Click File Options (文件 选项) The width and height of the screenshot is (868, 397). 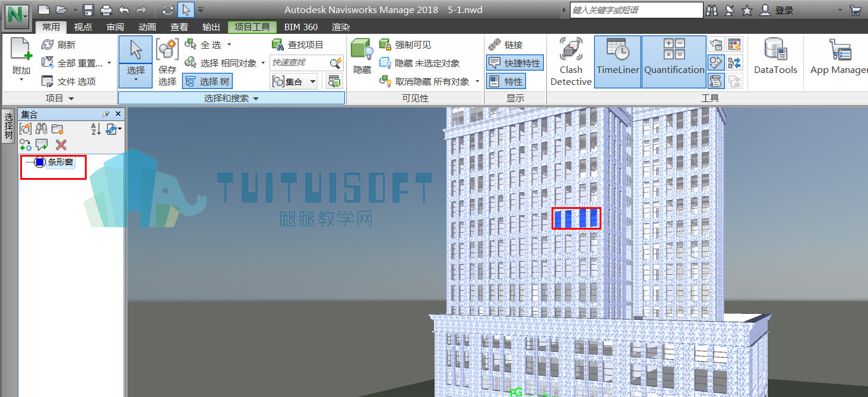(x=68, y=81)
